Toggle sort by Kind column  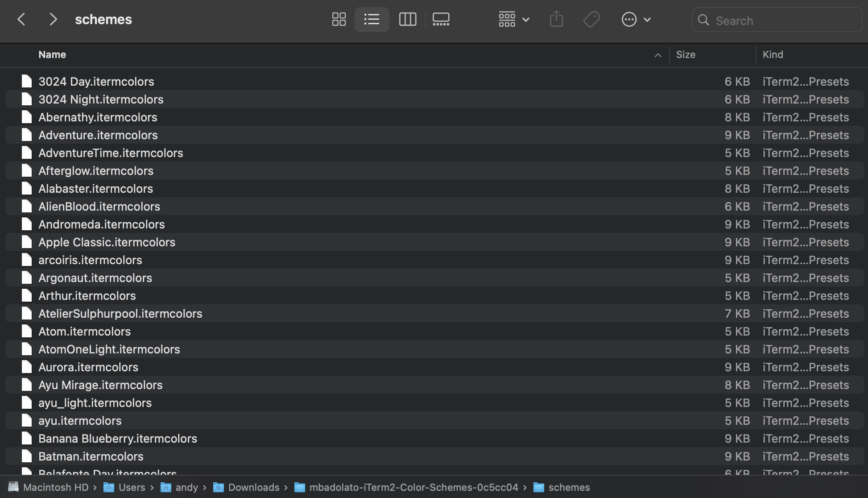tap(773, 54)
